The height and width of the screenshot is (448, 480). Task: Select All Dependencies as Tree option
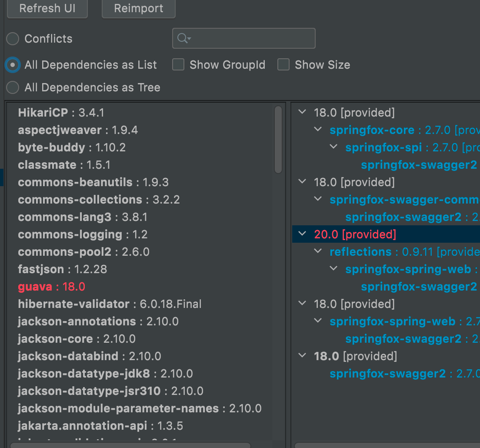13,87
